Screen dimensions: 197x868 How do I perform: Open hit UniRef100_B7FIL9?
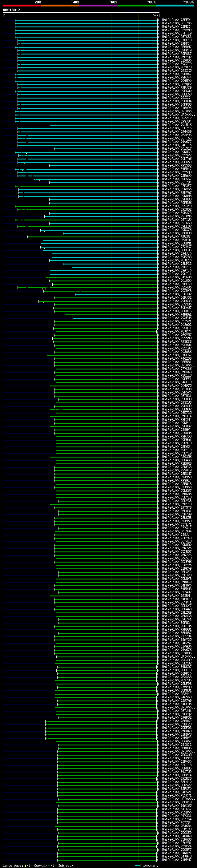(x=176, y=33)
